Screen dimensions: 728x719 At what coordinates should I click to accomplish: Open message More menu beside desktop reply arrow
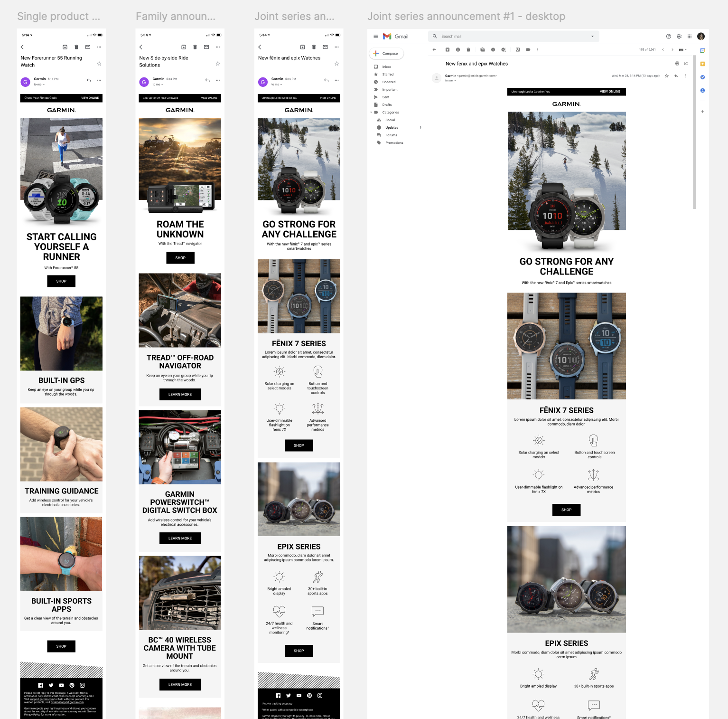point(686,76)
